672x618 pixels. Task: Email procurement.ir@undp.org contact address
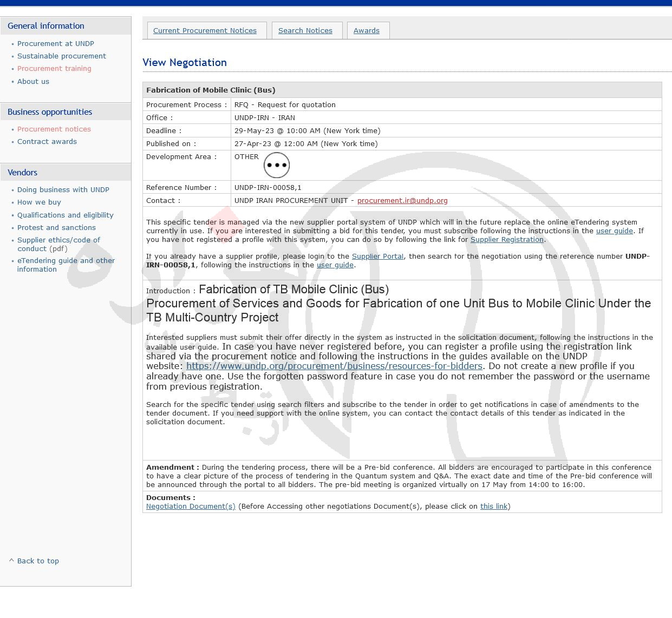coord(402,200)
